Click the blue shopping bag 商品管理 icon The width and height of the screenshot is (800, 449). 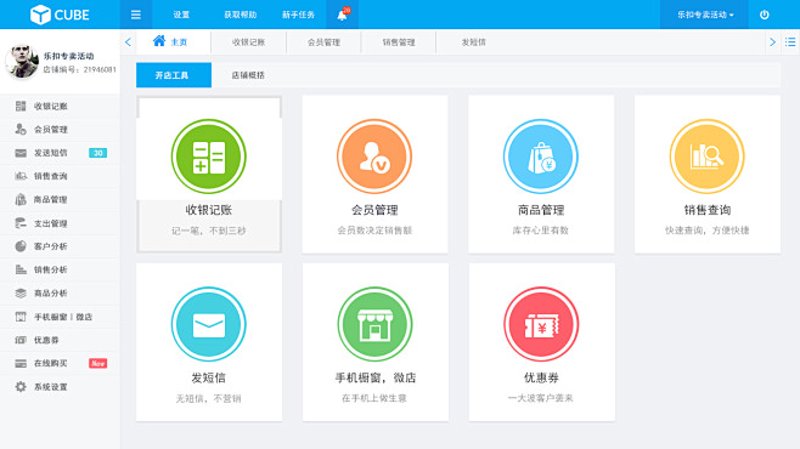541,156
